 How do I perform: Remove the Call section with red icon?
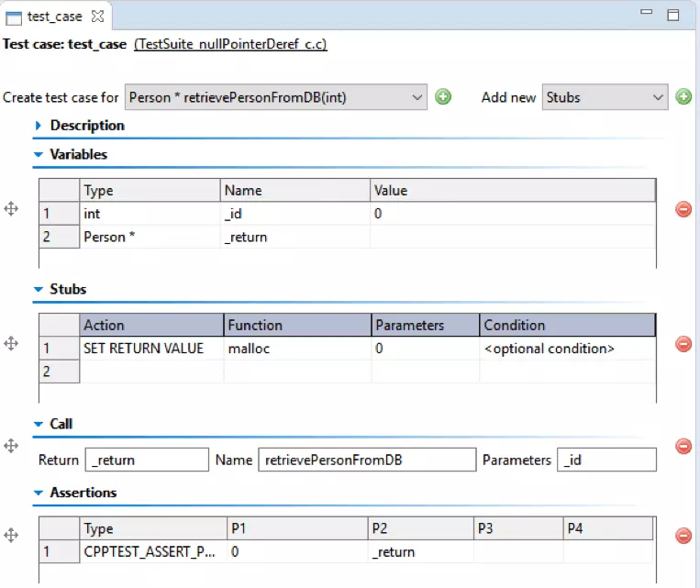point(683,446)
